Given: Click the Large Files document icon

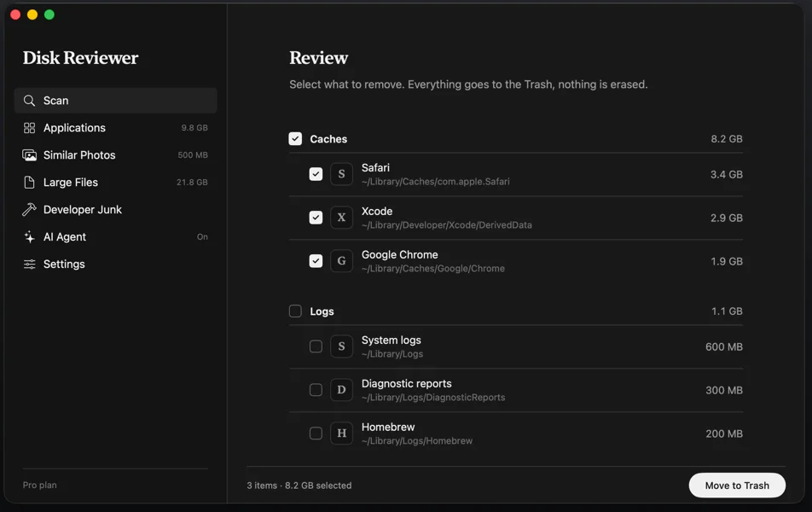Looking at the screenshot, I should click(x=30, y=183).
